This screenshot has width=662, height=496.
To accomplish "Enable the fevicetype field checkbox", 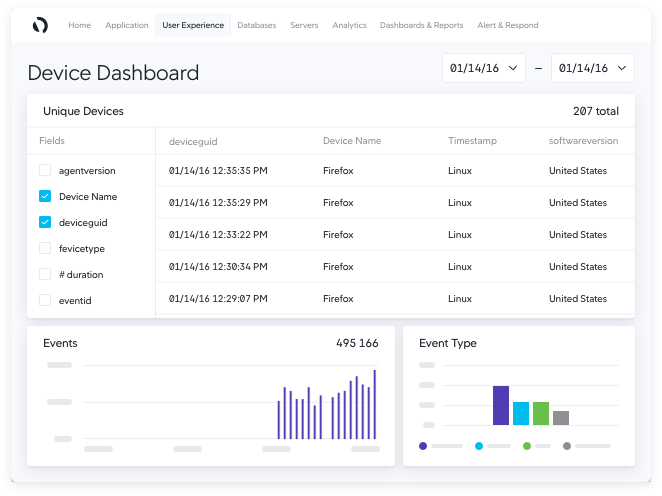I will [45, 248].
